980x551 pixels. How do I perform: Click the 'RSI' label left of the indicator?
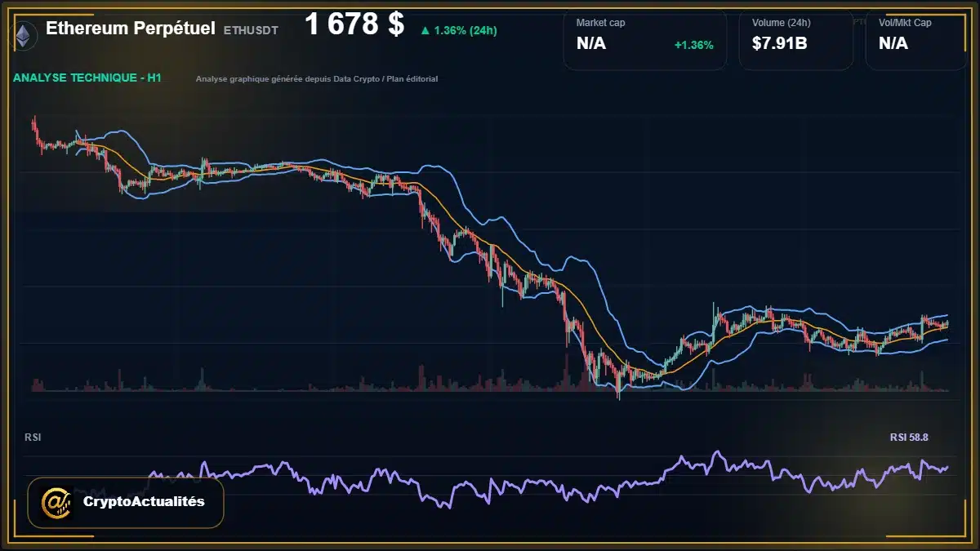tap(33, 438)
